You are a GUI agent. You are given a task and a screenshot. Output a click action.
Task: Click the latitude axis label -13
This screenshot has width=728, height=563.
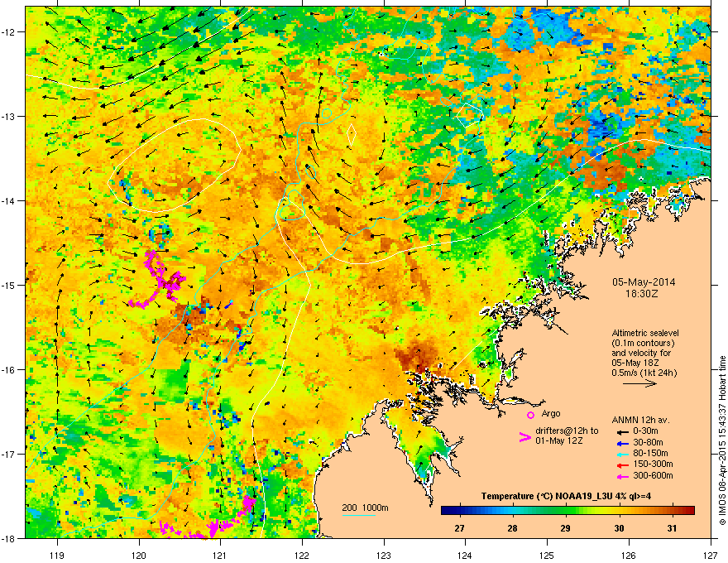pyautogui.click(x=9, y=116)
